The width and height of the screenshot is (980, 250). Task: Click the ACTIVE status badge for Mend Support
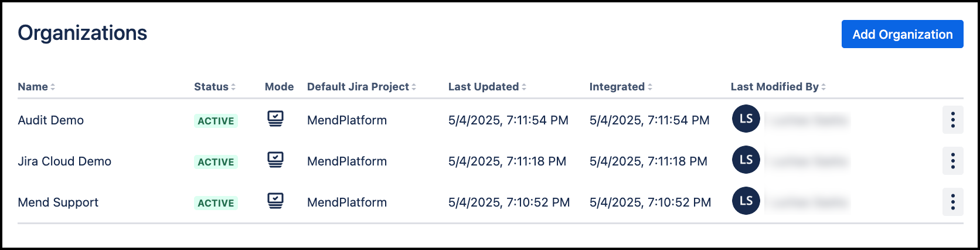tap(216, 203)
